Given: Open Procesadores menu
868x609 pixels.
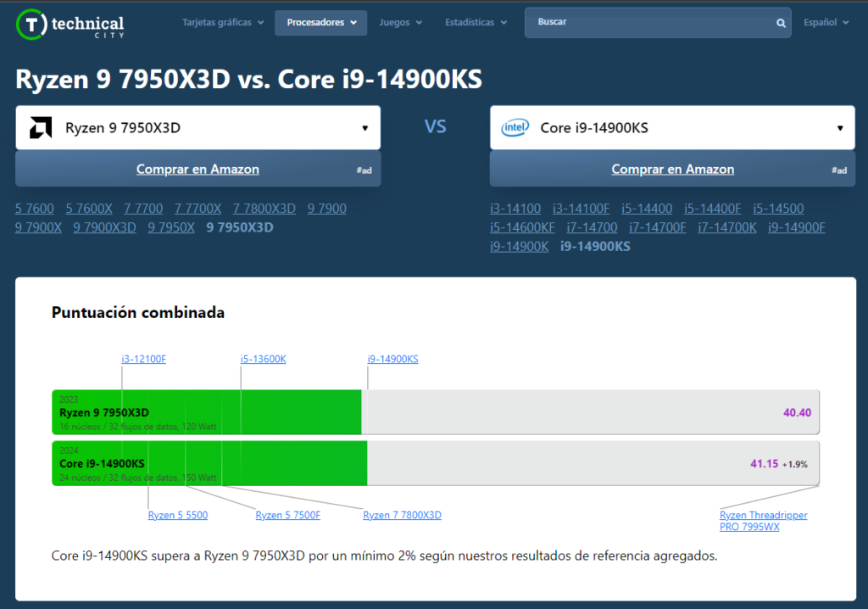Looking at the screenshot, I should [321, 23].
